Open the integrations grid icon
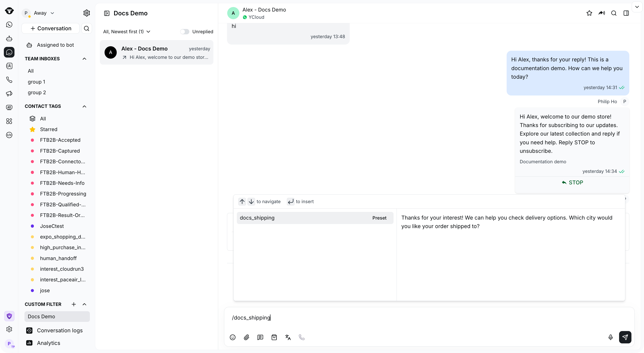 click(9, 121)
